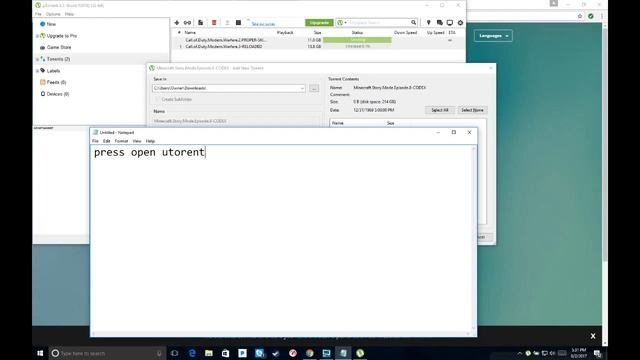Expand the Upgrade to Pro tree node

pyautogui.click(x=37, y=36)
